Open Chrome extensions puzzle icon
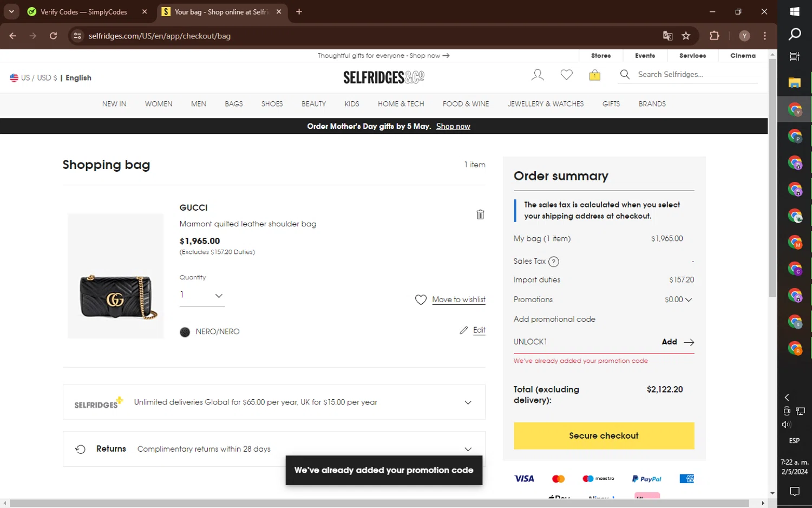 715,36
